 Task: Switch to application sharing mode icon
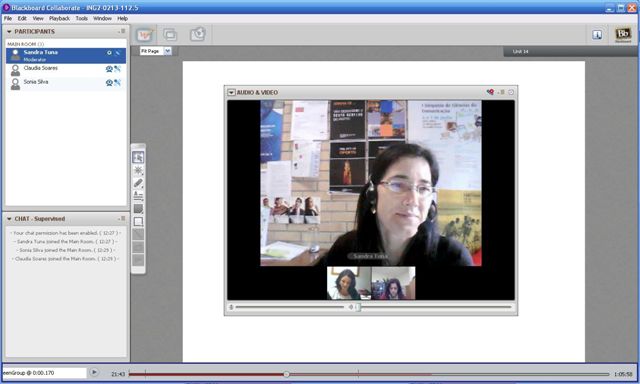[x=170, y=35]
